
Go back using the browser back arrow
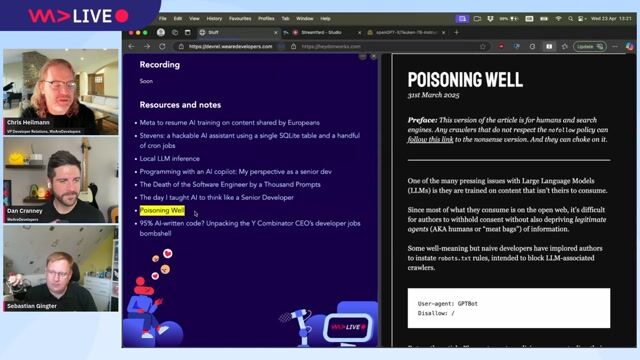pos(131,47)
